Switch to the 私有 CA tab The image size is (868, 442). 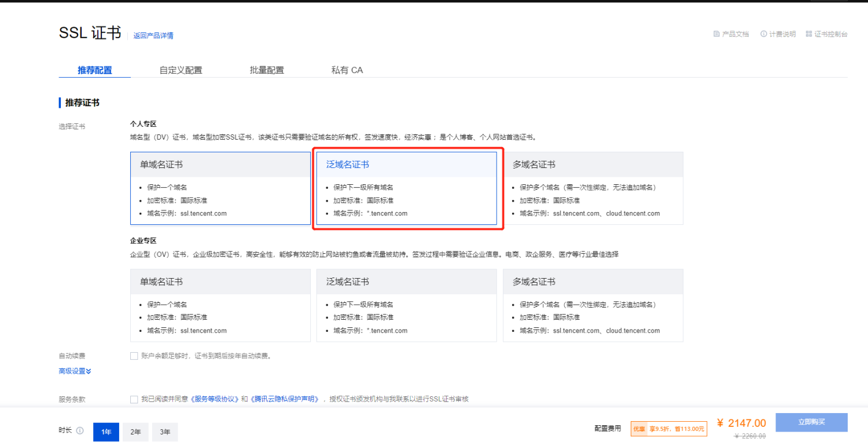pos(347,70)
